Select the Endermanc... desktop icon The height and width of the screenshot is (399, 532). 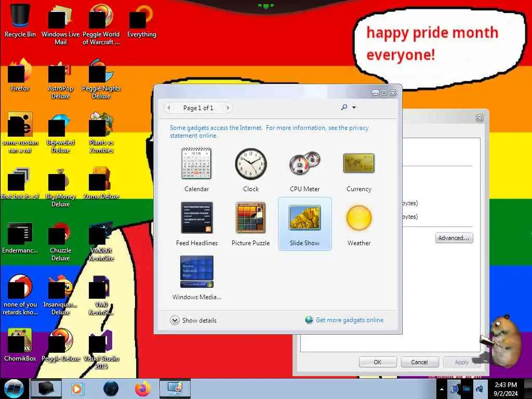pyautogui.click(x=20, y=237)
